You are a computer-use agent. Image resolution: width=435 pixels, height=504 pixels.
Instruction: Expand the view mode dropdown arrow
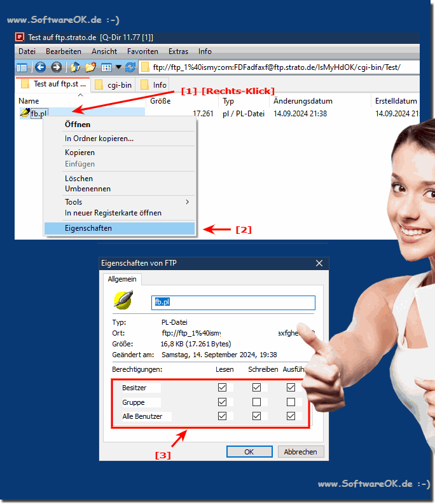pyautogui.click(x=118, y=67)
